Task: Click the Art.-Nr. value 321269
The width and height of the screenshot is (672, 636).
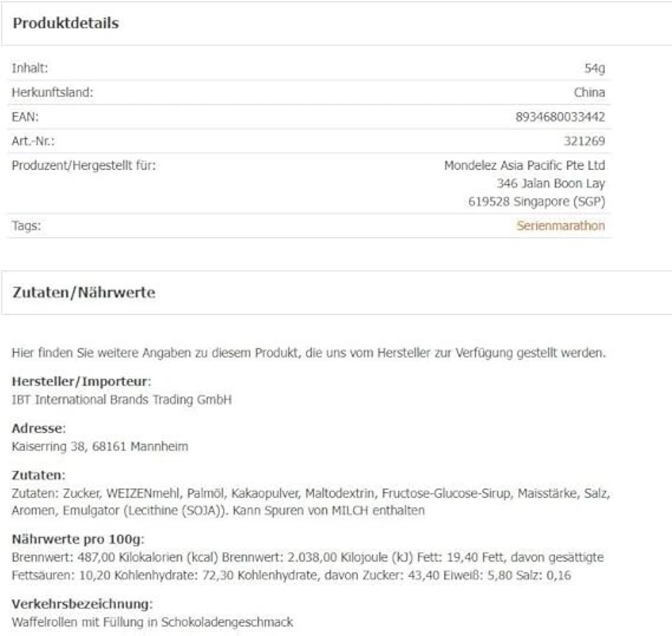Action: [x=584, y=141]
